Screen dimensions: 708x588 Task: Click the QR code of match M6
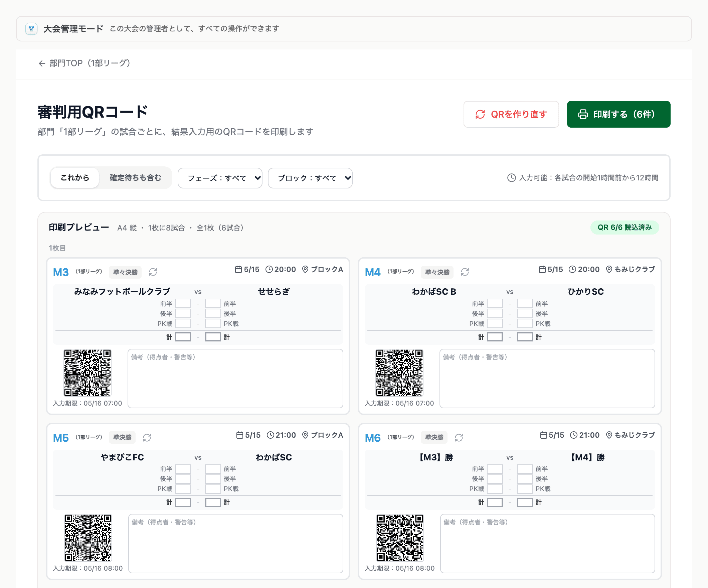[400, 538]
